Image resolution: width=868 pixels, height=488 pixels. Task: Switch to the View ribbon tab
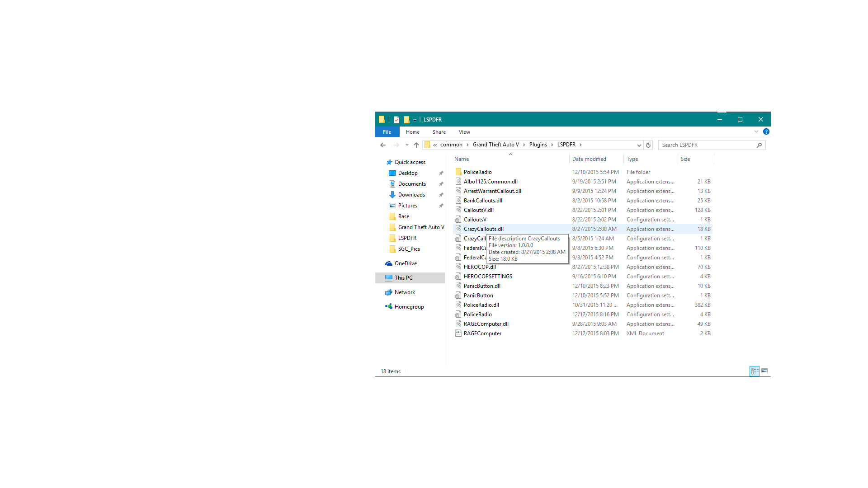pyautogui.click(x=464, y=132)
